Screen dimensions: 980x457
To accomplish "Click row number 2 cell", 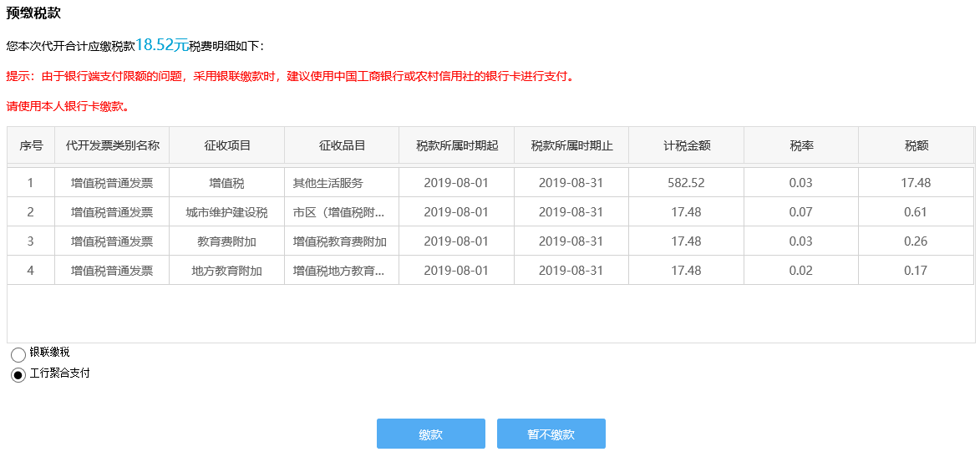I will [31, 212].
